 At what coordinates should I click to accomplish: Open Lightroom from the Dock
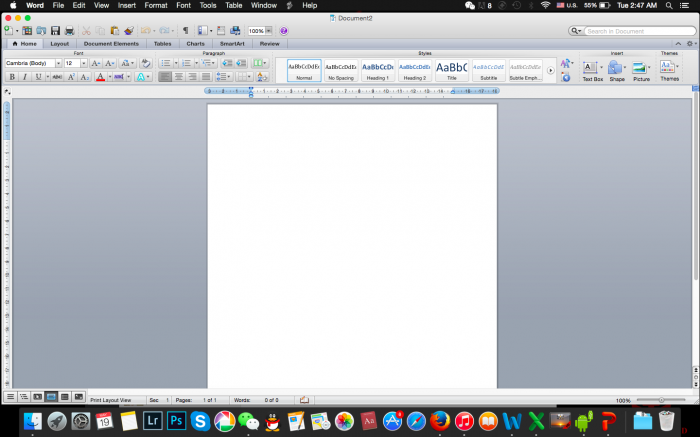point(153,420)
